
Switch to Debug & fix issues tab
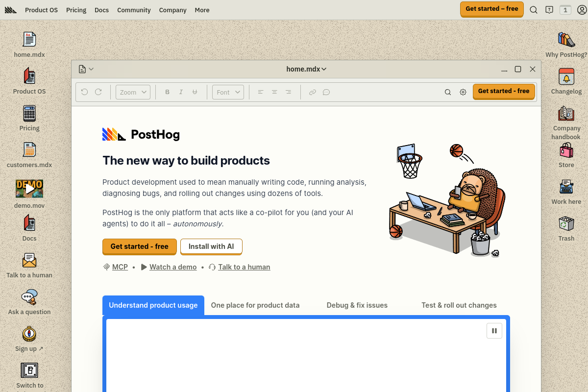[357, 305]
